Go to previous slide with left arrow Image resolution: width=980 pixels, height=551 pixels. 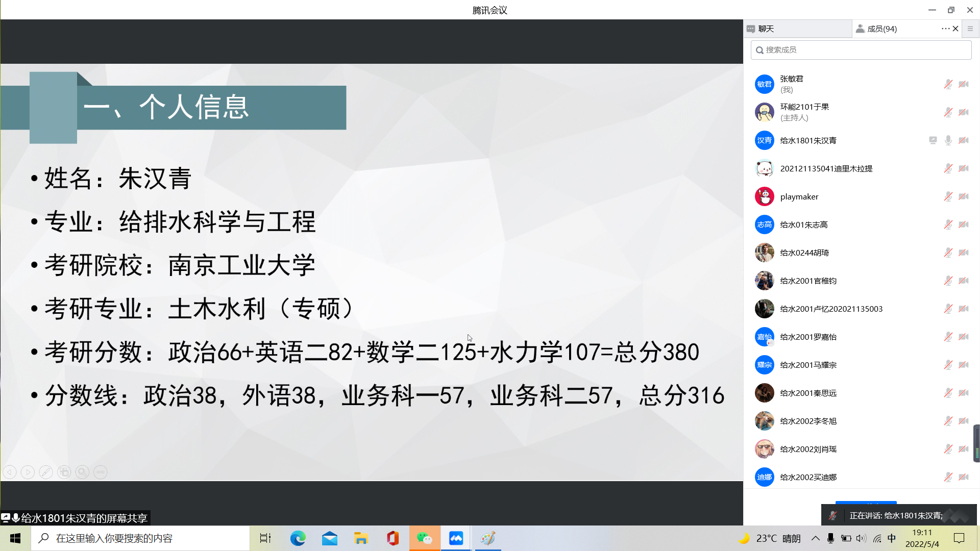[x=10, y=472]
